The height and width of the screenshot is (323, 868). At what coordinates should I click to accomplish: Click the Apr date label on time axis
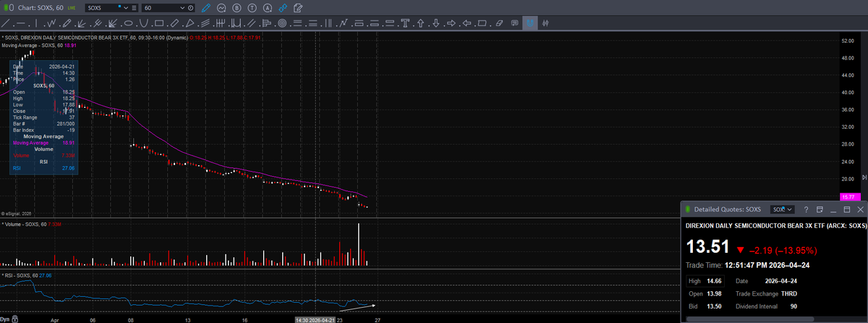click(x=54, y=319)
